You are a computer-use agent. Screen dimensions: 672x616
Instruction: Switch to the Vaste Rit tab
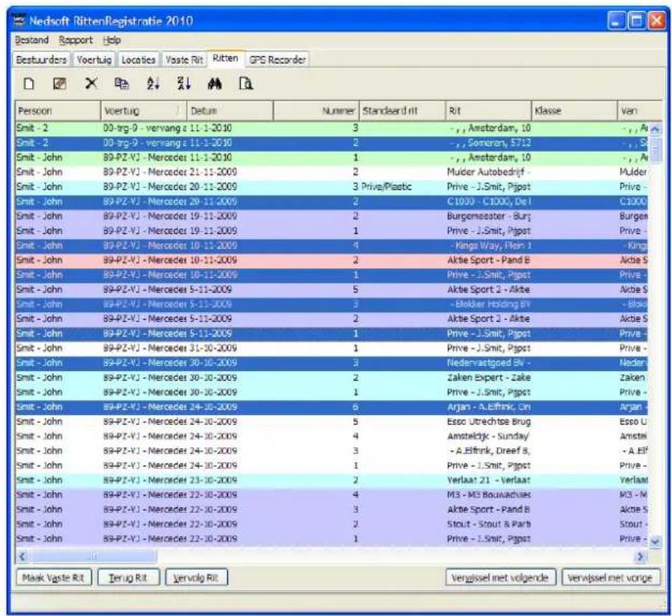(x=185, y=59)
